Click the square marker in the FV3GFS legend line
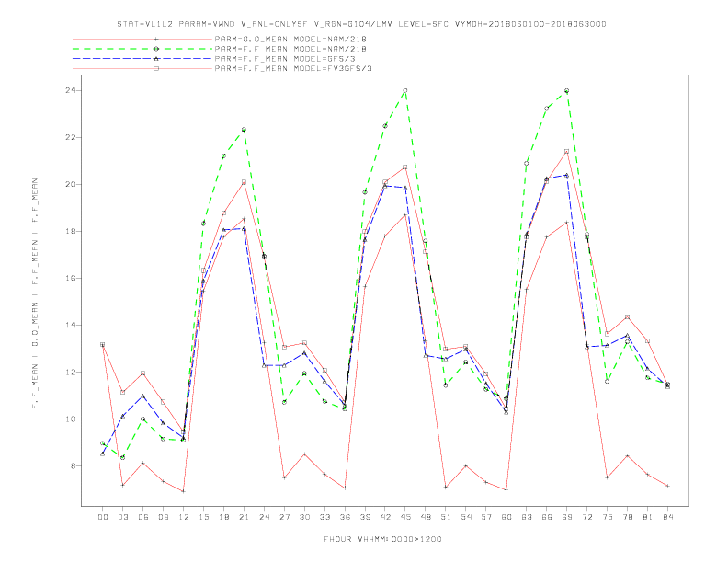The width and height of the screenshot is (728, 563). [156, 68]
